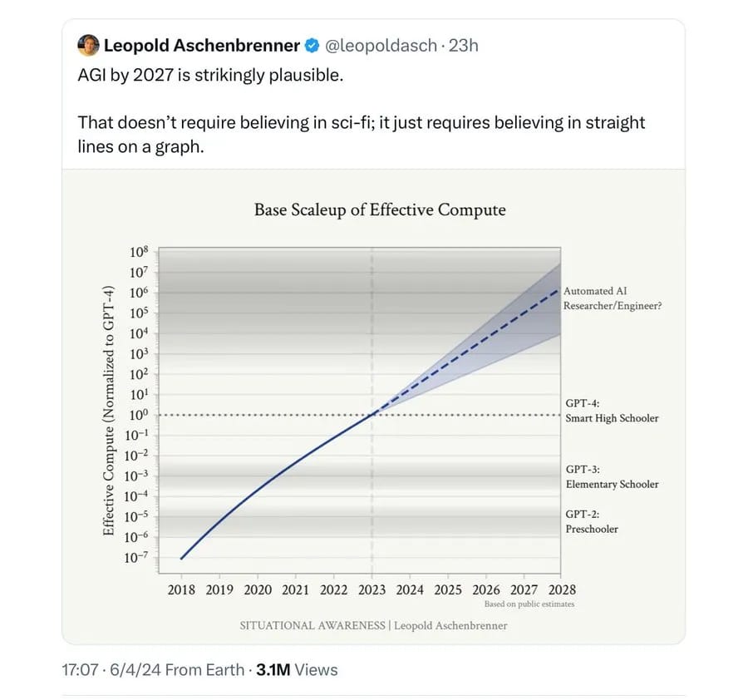Click the 'GPT-2: Preschooler' label
This screenshot has height=700, width=748.
coord(592,521)
